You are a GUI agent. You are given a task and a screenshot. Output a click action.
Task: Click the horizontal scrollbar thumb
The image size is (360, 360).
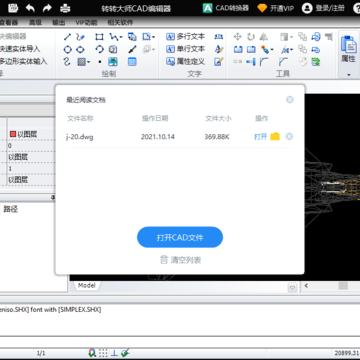[343, 286]
